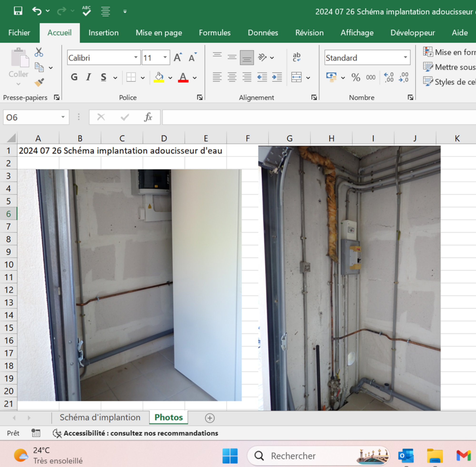Click the Format Painter brush icon
476x467 pixels.
[x=39, y=82]
